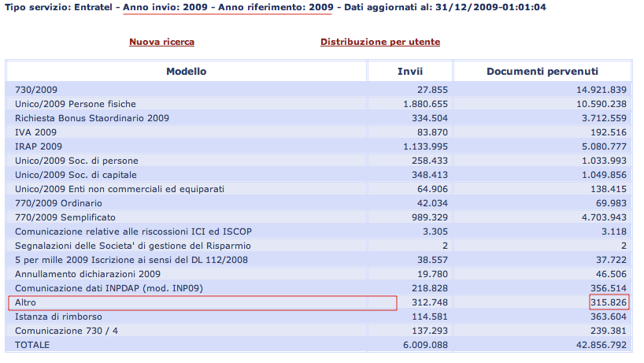The height and width of the screenshot is (363, 644).
Task: Select Unico/2009 Enti non commerciali label
Action: click(120, 189)
